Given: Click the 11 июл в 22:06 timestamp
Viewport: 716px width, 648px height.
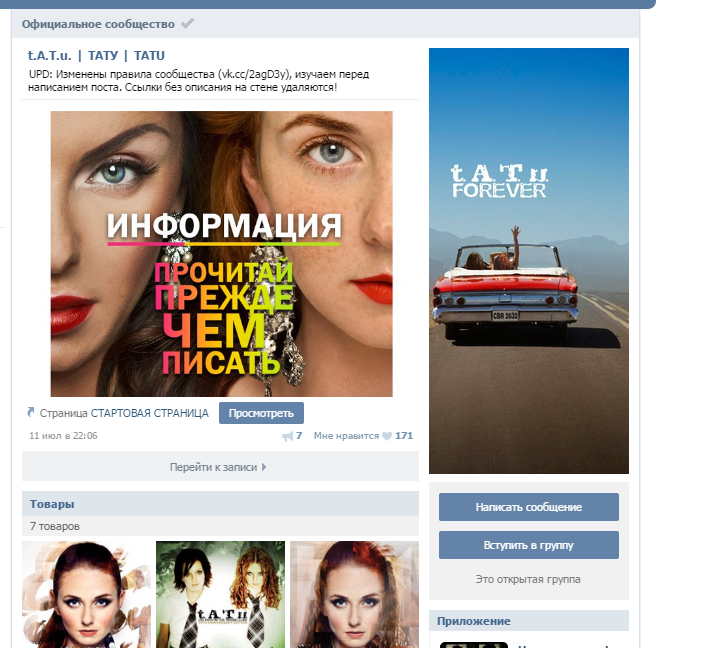Looking at the screenshot, I should click(63, 436).
